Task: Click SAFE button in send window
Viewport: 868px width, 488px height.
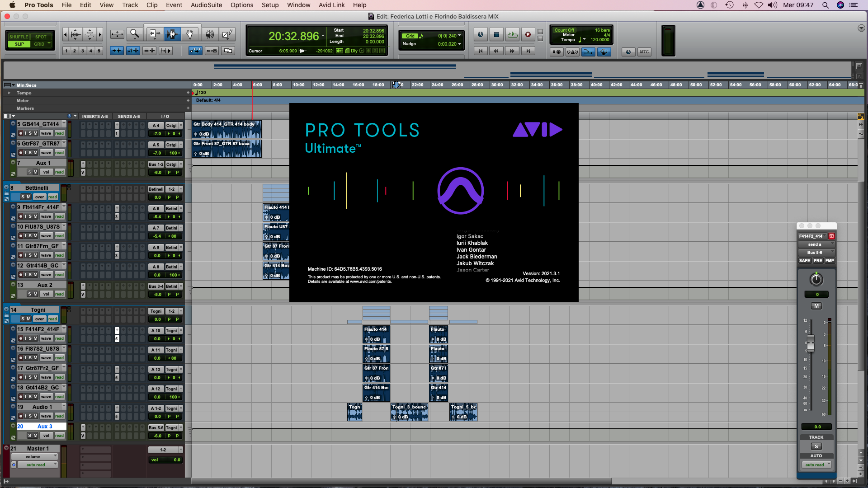Action: coord(805,261)
